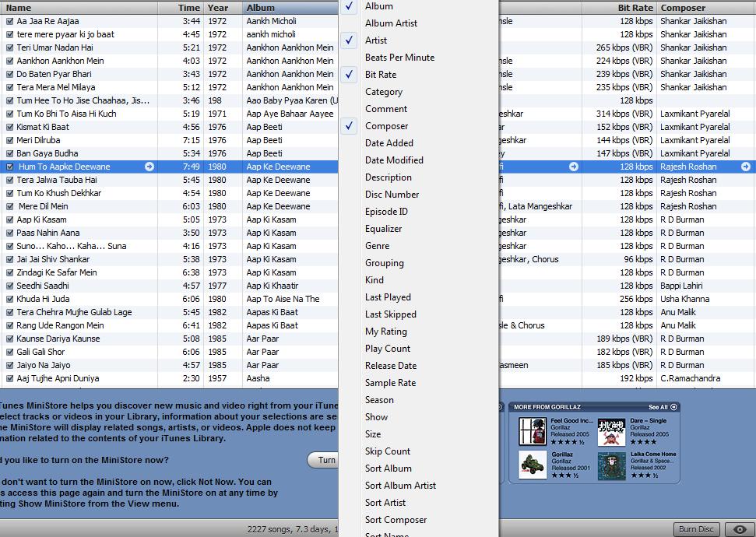Open Feel Good Inc album cover thumbnail
Screen dimensions: 756x537
tap(533, 431)
